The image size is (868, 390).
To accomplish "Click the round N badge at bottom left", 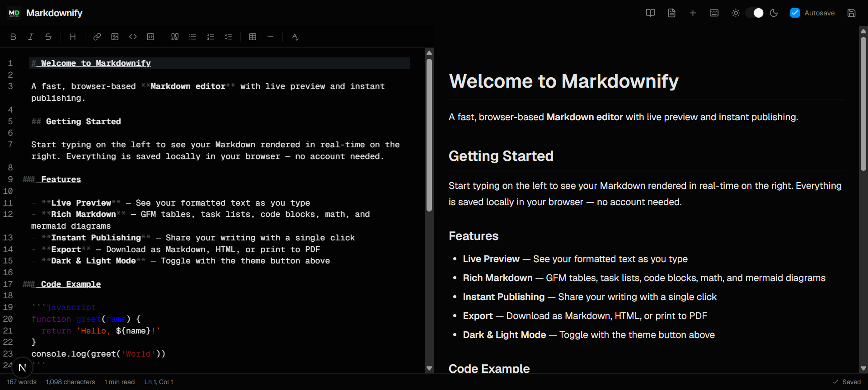I will pos(22,368).
